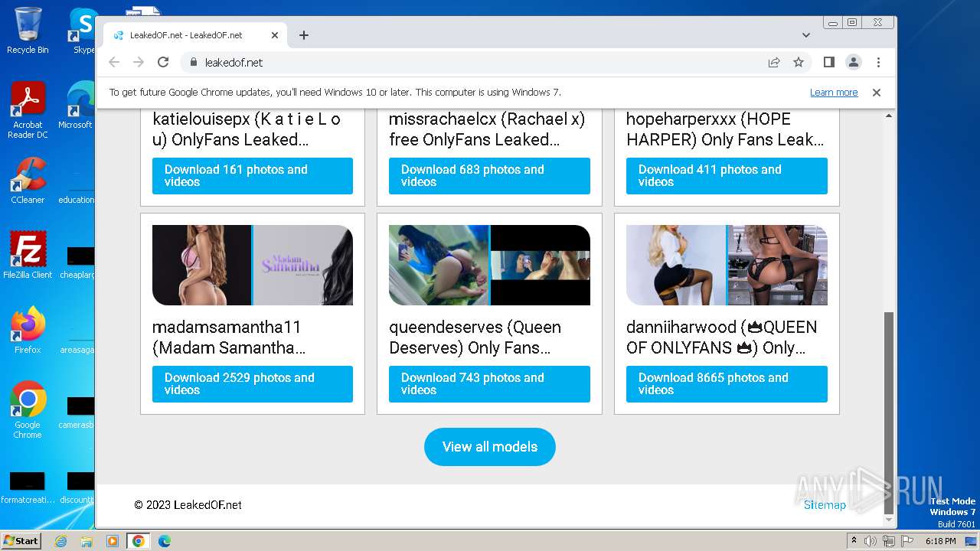This screenshot has height=551, width=980.
Task: Click the footer copyright 2023 LeakedOF.net text
Action: point(188,505)
